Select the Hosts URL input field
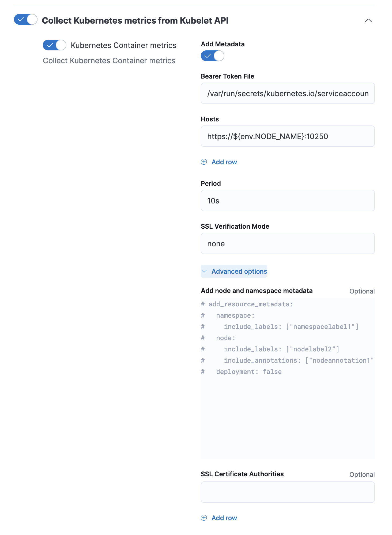Screen dimensions: 392x535 [288, 136]
